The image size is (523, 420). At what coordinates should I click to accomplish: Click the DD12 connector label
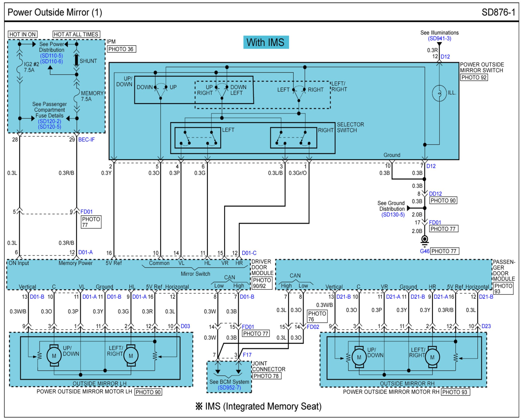coord(436,194)
